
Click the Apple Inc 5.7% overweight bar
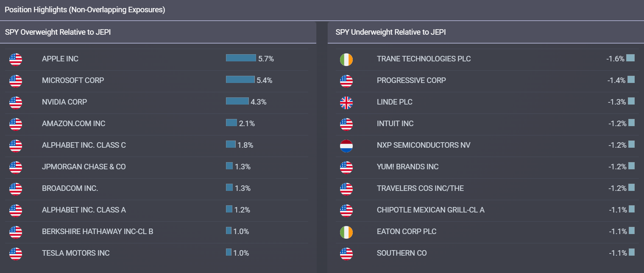point(241,58)
